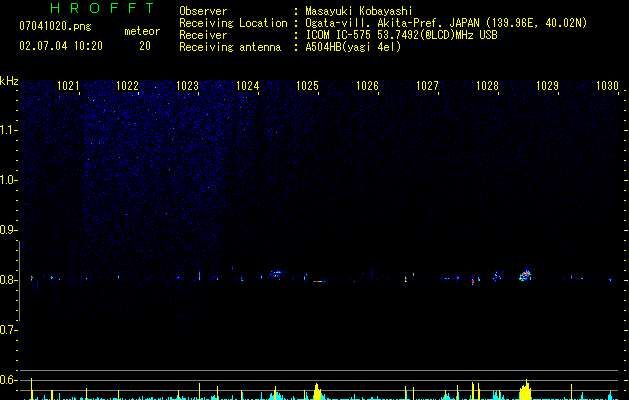Click the 0.7 kHz frequency label
This screenshot has width=629, height=400.
click(8, 330)
